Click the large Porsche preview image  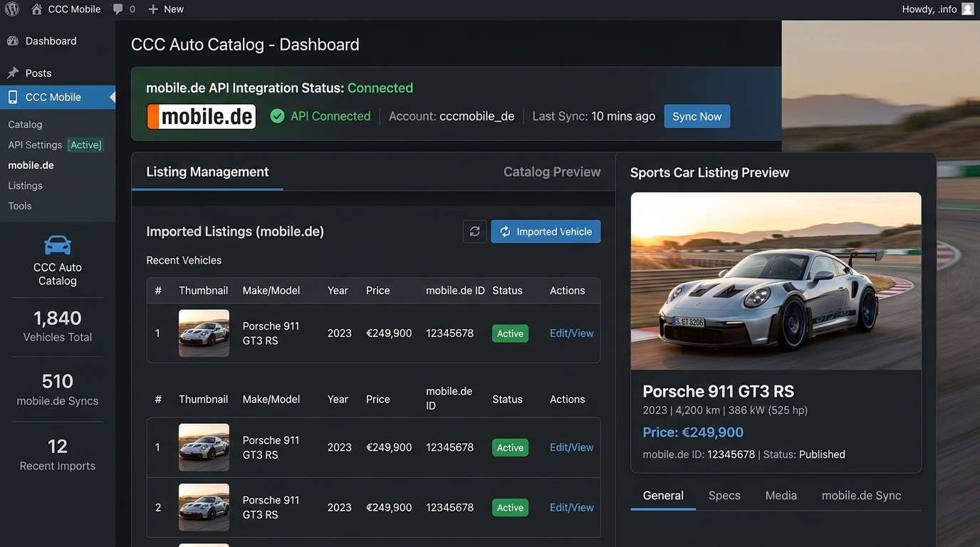(776, 281)
